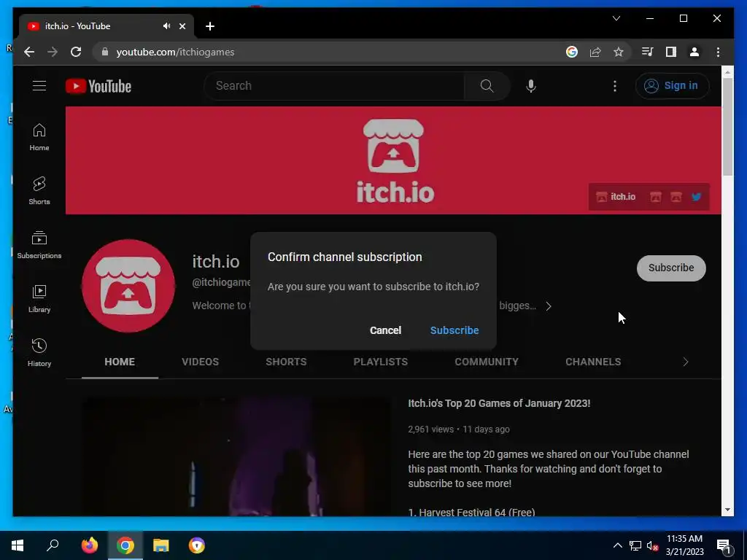Click the page vertical scrollbar thumb

(x=727, y=127)
